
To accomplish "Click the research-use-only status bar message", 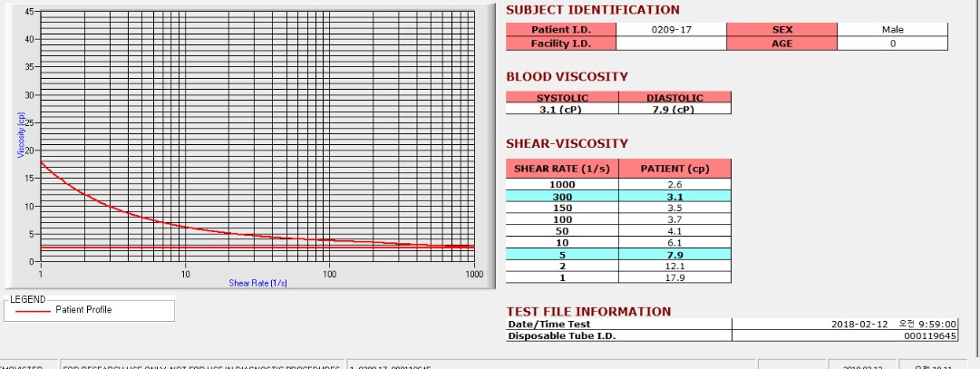I will coord(202,366).
